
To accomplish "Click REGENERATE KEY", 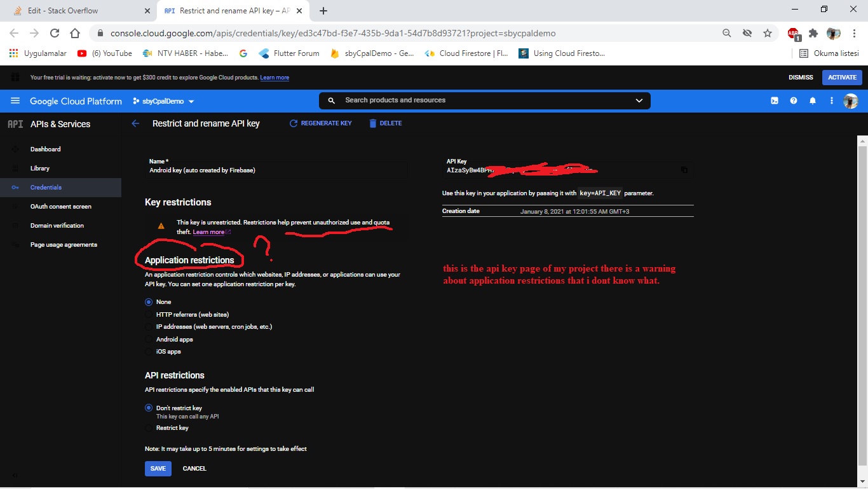I will 321,123.
